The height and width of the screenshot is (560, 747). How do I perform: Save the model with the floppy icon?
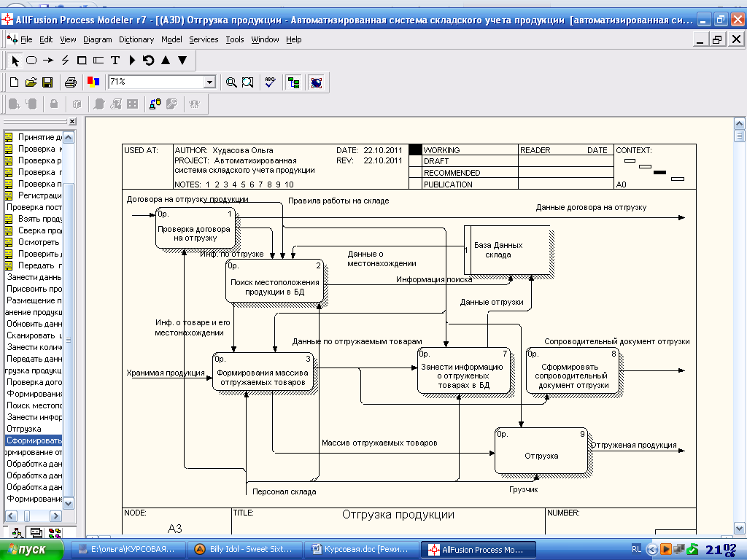47,82
